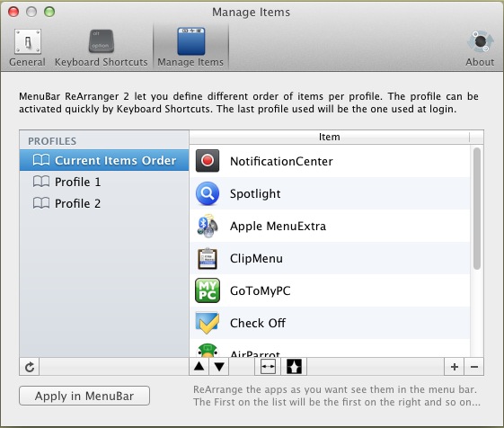Click the Profile 1 book icon
504x428 pixels.
coord(41,182)
